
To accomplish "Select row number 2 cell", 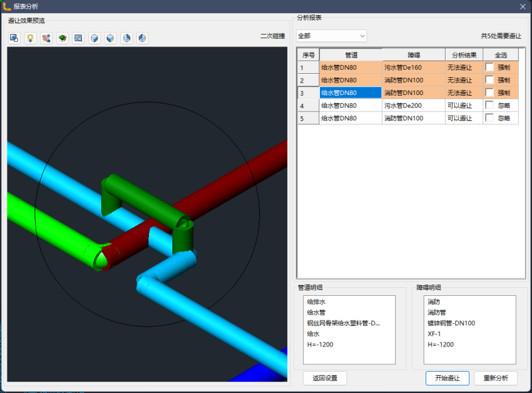I will (309, 80).
